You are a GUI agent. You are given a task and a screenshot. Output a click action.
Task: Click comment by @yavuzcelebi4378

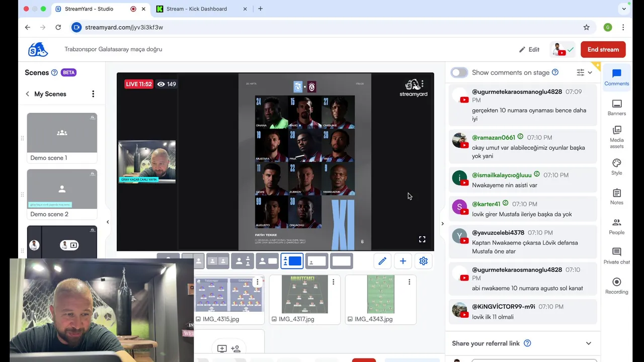pyautogui.click(x=522, y=242)
